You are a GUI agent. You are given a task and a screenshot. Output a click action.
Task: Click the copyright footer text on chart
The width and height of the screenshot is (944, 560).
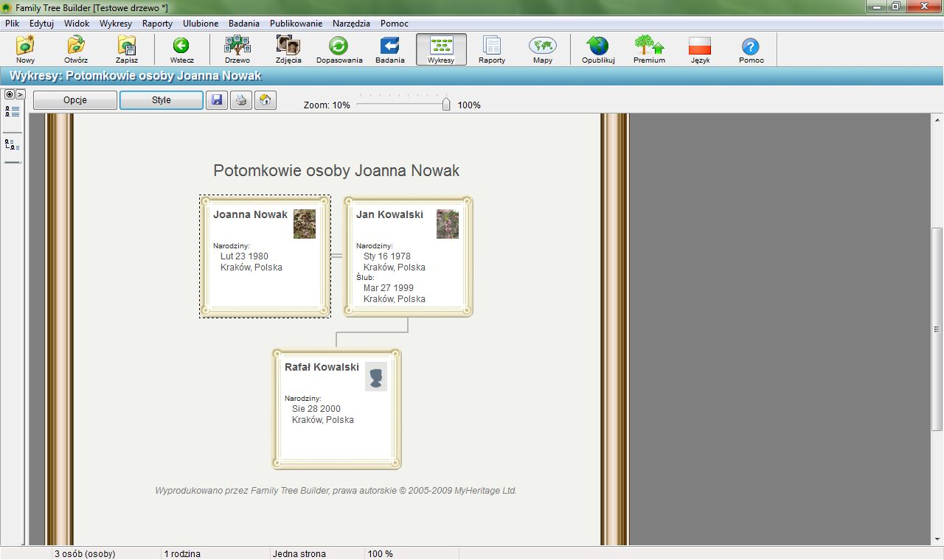(336, 490)
